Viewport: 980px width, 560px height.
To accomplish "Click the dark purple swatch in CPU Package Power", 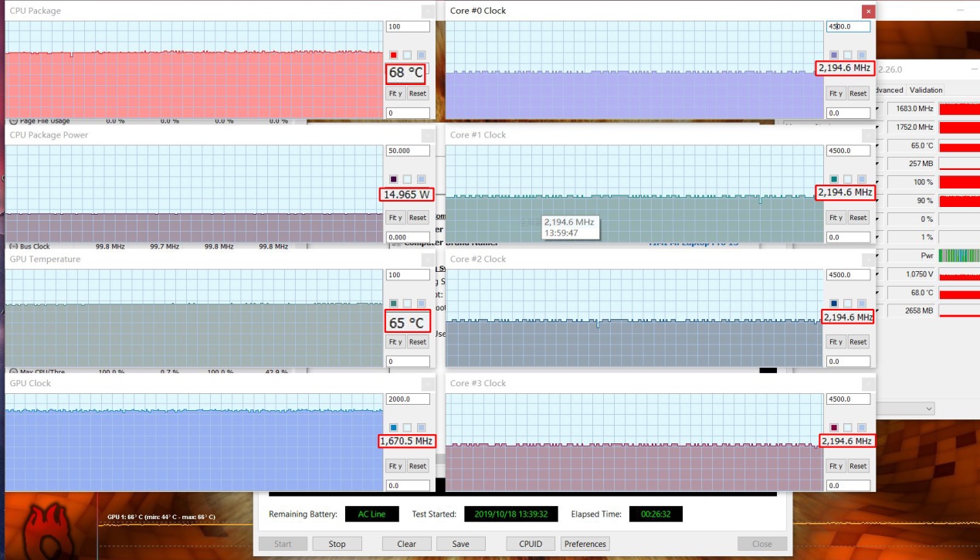I will 394,179.
